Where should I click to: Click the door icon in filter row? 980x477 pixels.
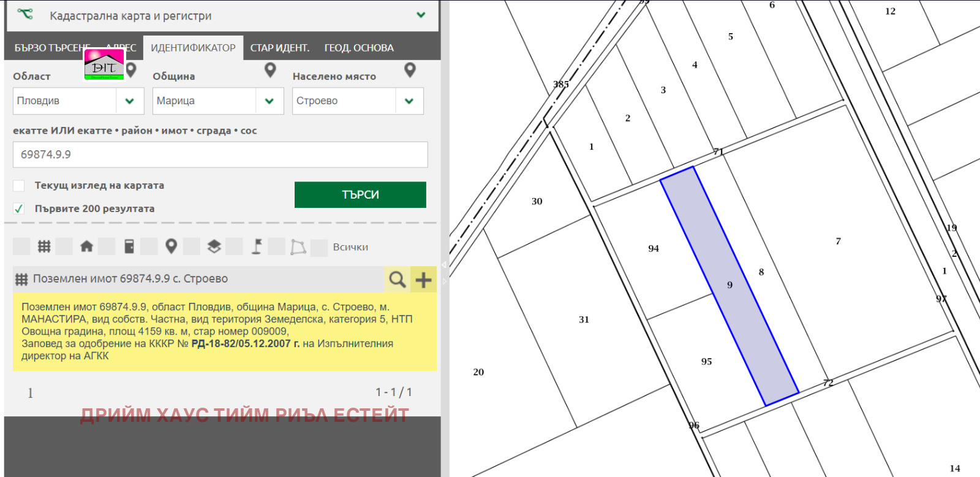(x=129, y=246)
